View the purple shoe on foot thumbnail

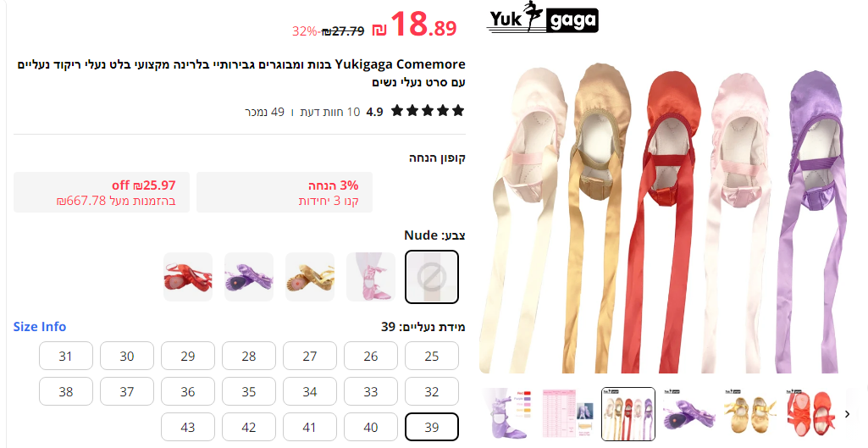[x=506, y=413]
